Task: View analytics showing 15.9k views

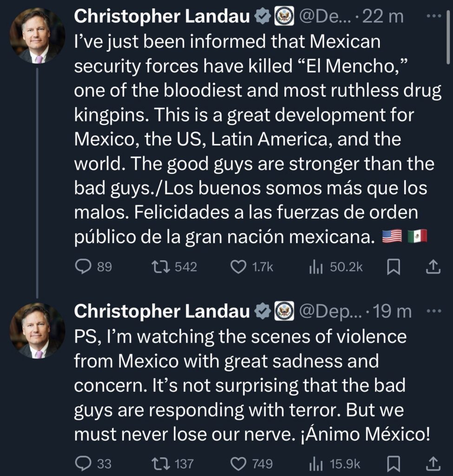Action: (315, 463)
